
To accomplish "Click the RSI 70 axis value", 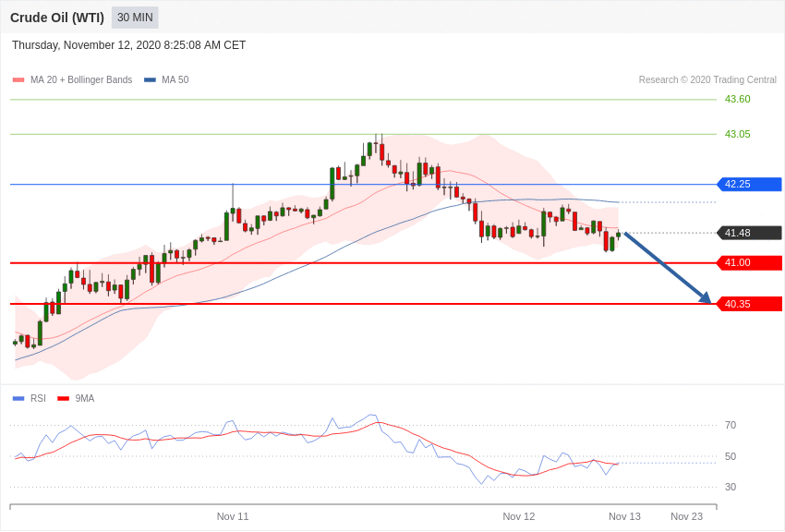I will click(x=731, y=426).
